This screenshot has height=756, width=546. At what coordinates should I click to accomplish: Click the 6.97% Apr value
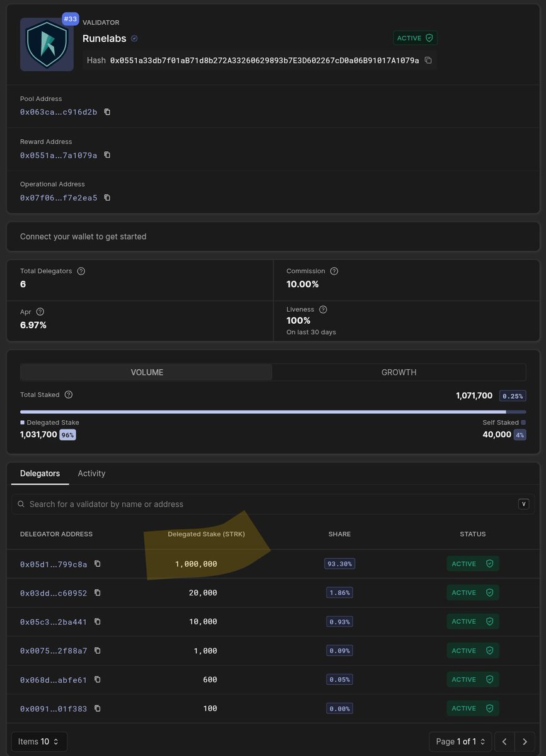(x=33, y=325)
